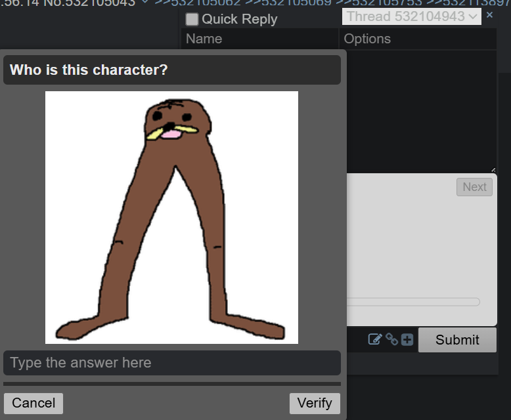Click the "Who is this character?" heading
Viewport: 511px width, 420px height.
point(89,70)
